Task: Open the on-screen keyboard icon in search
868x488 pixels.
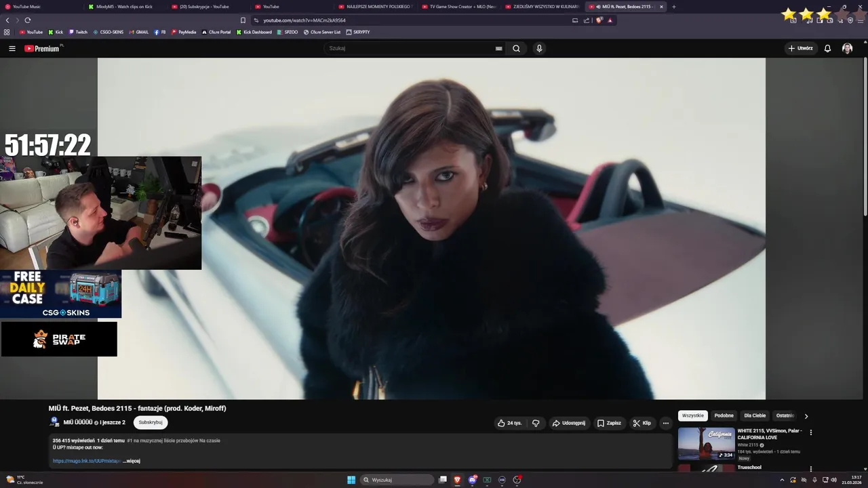Action: [x=498, y=48]
